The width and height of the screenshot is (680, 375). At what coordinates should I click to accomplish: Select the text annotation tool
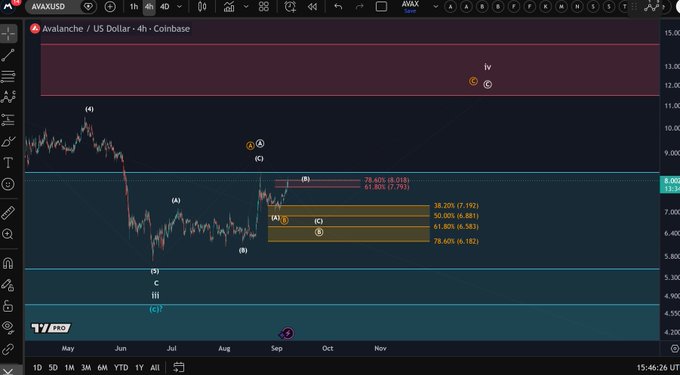[8, 163]
